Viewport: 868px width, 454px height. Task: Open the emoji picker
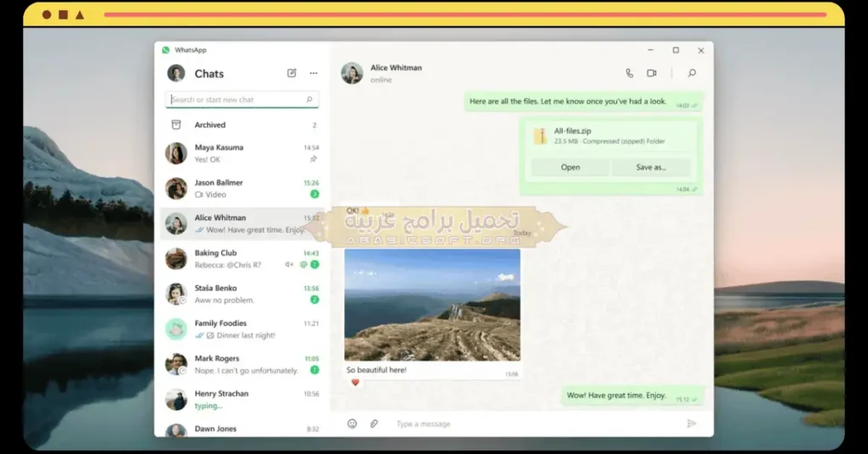coord(352,424)
